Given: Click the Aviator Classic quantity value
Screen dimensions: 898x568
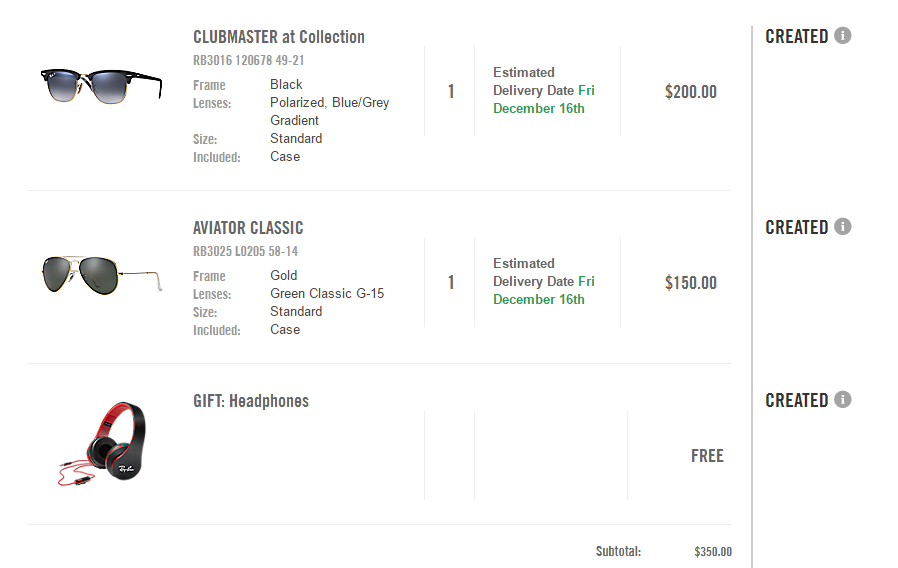Looking at the screenshot, I should 451,283.
